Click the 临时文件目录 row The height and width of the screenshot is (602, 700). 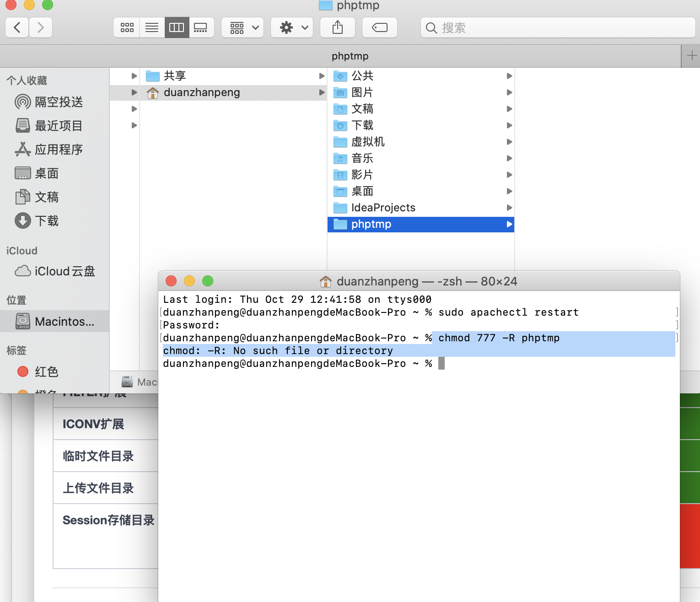106,456
